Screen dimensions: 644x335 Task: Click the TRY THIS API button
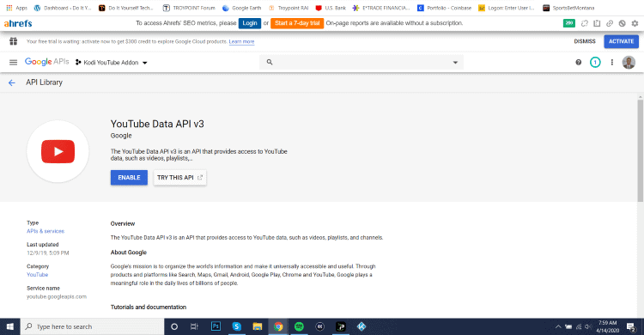(x=180, y=178)
